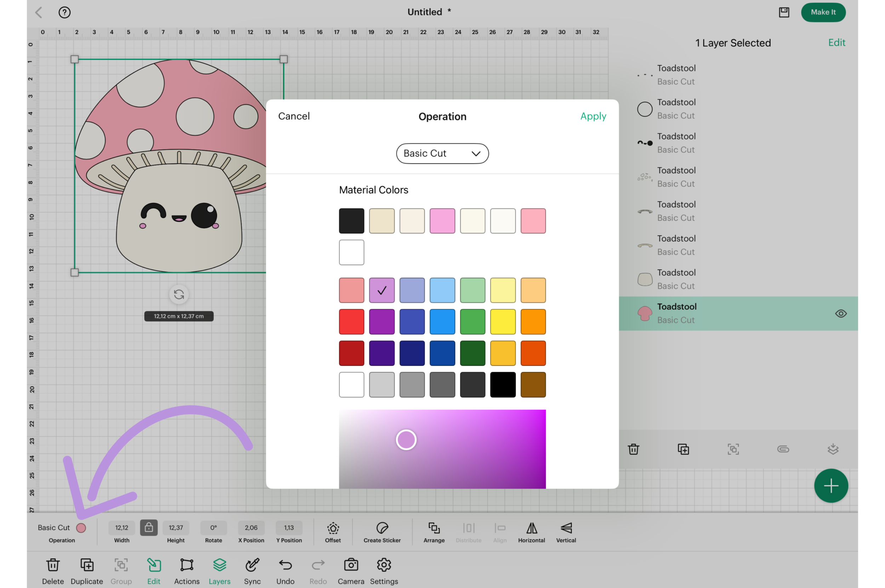Click the Undo arrow
This screenshot has width=885, height=588.
285,565
